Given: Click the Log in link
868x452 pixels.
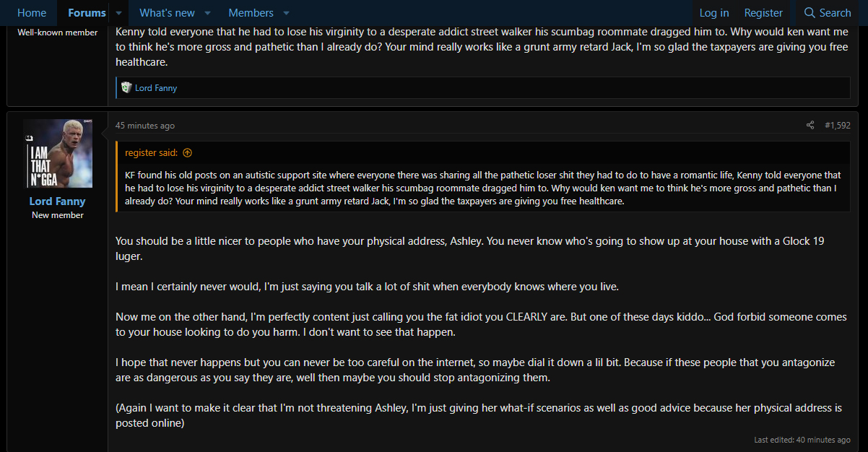Looking at the screenshot, I should [714, 13].
